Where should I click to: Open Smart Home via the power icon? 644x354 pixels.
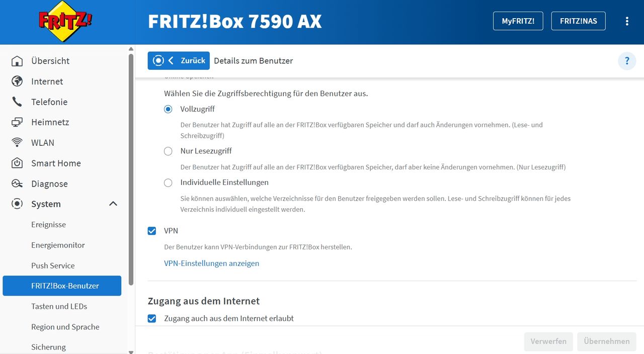(x=17, y=163)
